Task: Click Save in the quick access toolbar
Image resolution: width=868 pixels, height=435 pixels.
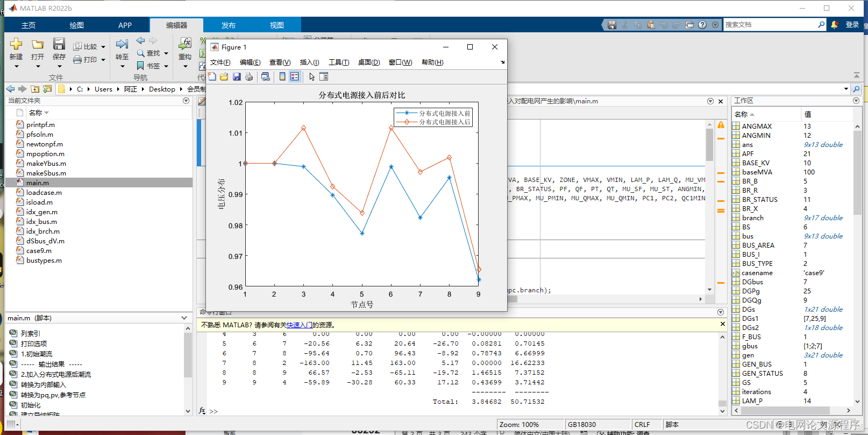Action: click(612, 25)
